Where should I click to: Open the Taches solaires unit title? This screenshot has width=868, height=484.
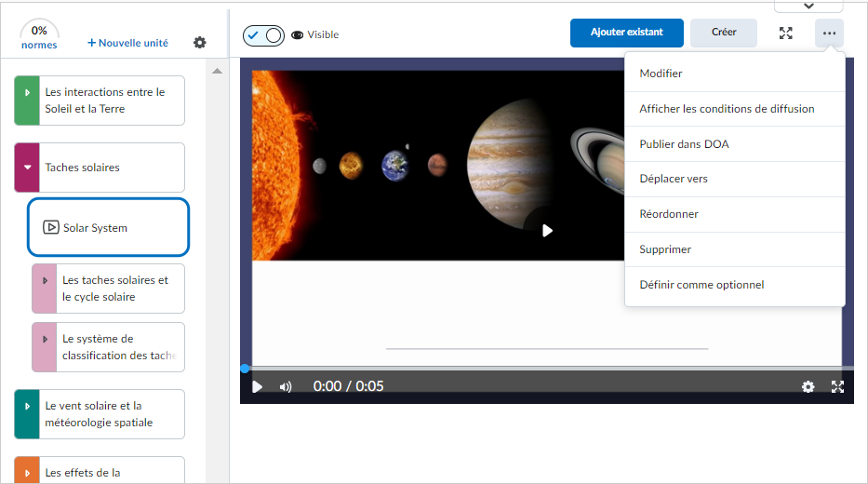pyautogui.click(x=83, y=168)
